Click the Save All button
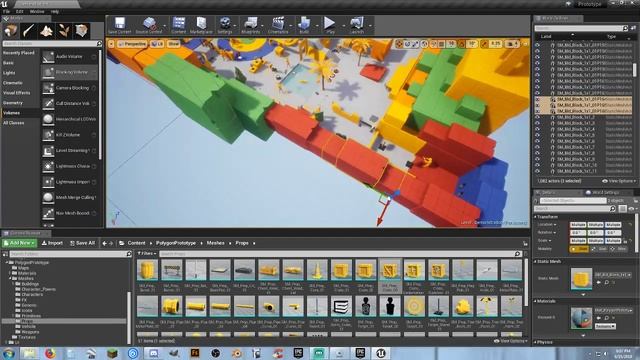The width and height of the screenshot is (640, 360). point(82,243)
